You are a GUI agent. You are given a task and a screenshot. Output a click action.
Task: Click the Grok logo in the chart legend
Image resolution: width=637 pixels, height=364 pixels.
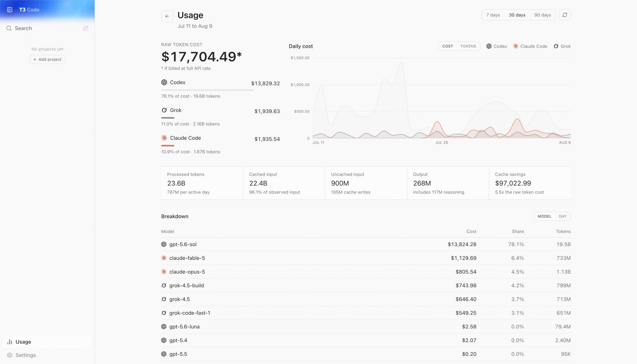click(556, 46)
